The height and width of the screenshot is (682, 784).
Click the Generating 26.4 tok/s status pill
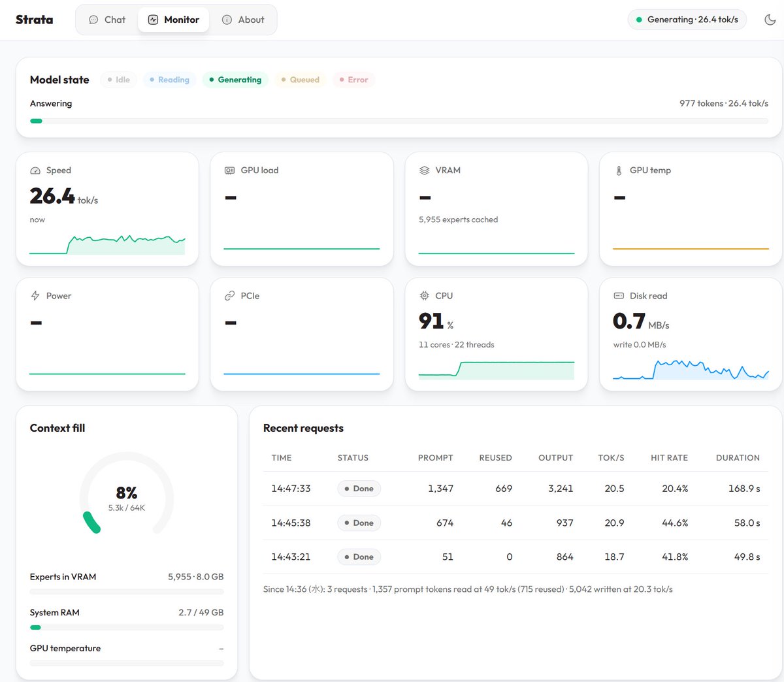click(687, 20)
